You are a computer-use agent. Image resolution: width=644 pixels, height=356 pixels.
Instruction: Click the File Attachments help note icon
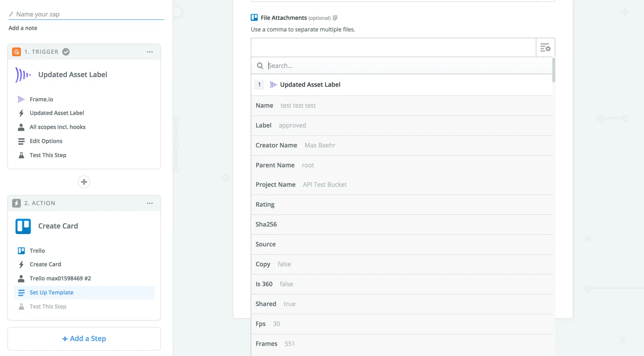coord(335,18)
